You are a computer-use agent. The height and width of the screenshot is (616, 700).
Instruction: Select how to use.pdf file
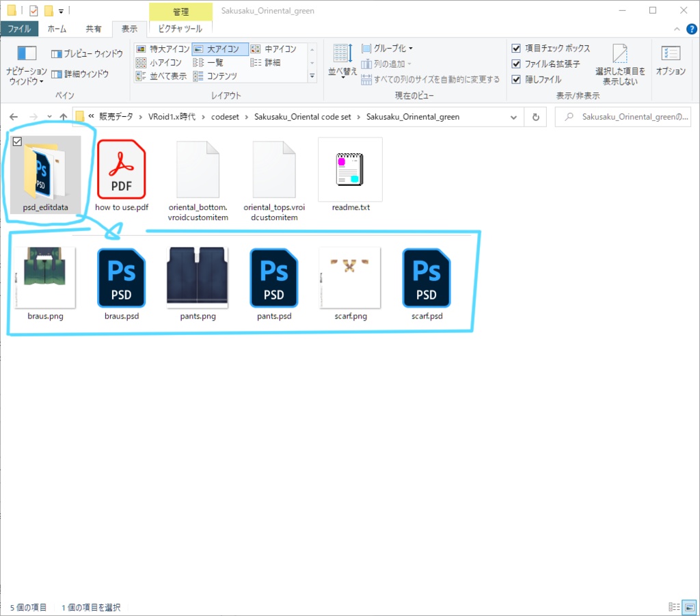122,175
